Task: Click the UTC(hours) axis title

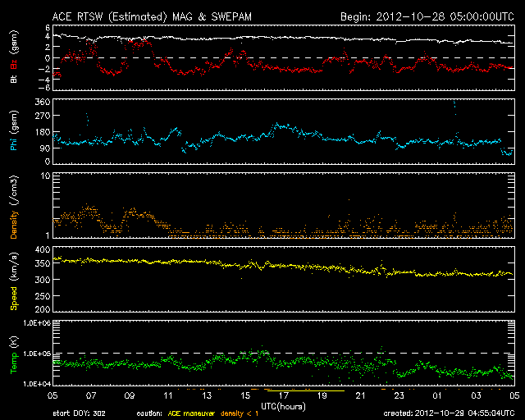Action: click(x=284, y=405)
